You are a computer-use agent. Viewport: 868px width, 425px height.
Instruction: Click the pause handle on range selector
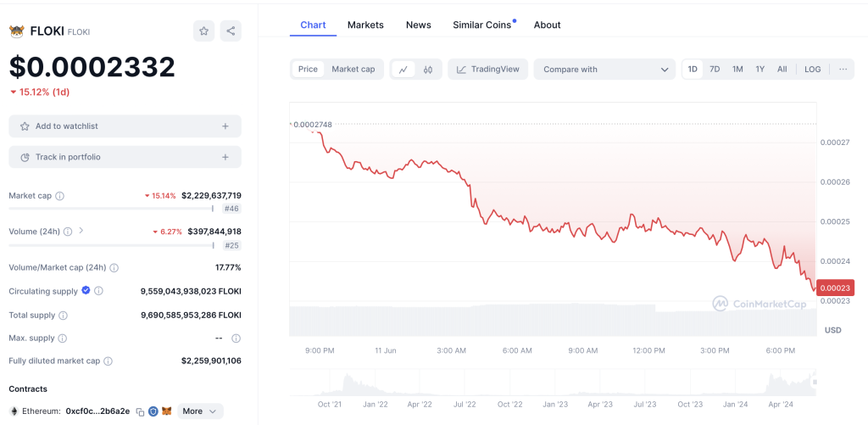815,383
